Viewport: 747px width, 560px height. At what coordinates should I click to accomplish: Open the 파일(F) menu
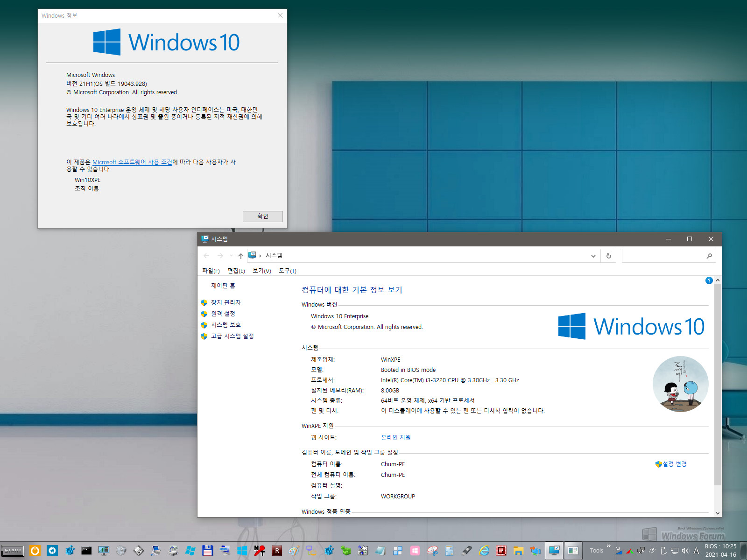tap(211, 271)
